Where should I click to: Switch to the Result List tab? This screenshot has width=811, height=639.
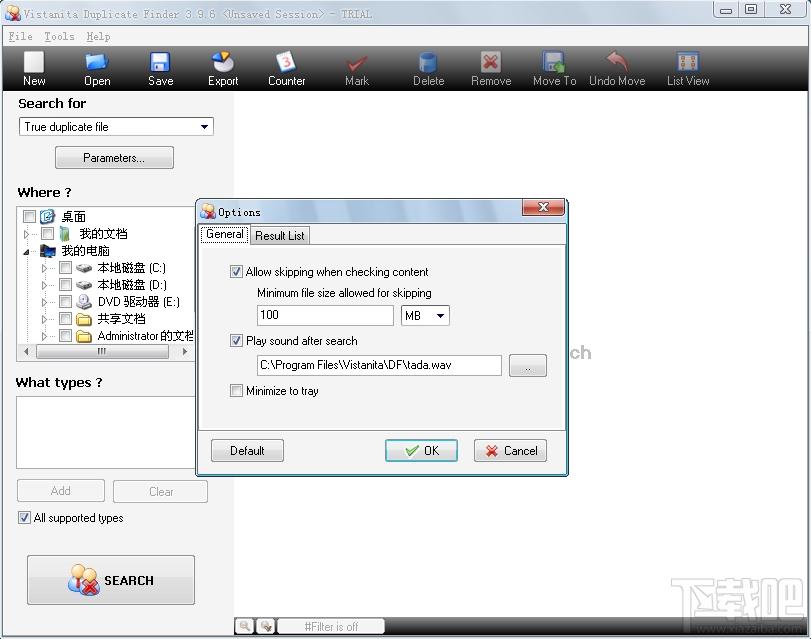[x=279, y=236]
